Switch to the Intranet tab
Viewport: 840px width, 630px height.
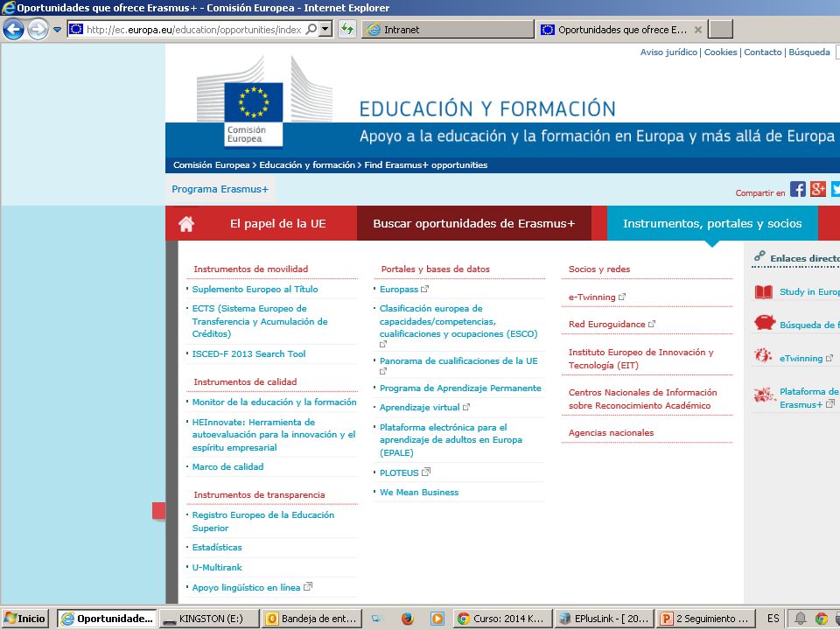(x=448, y=30)
